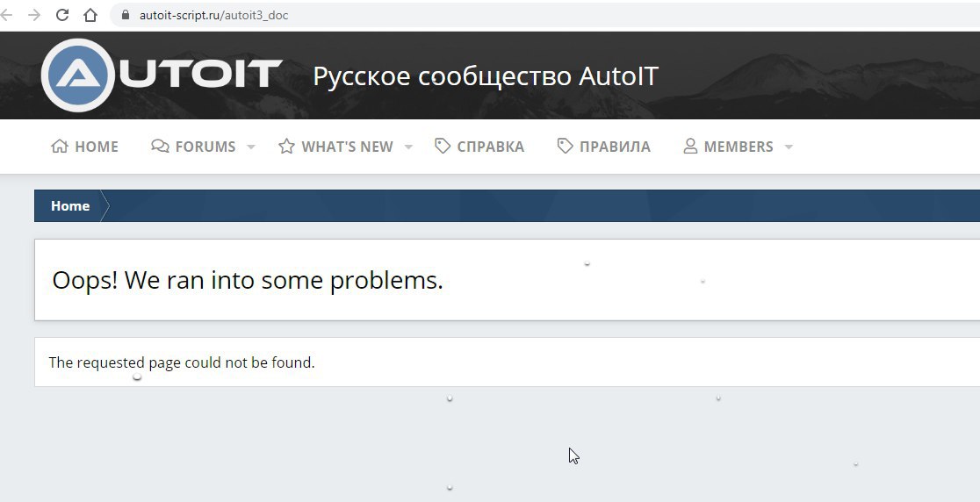
Task: Click the star icon for What's New
Action: point(286,146)
